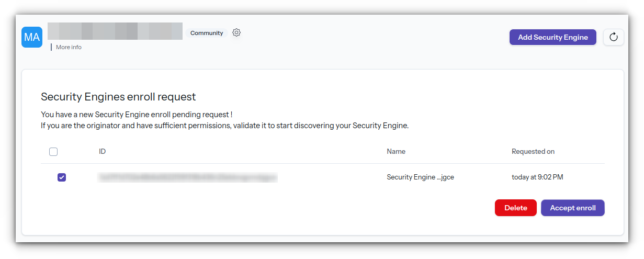644x259 pixels.
Task: Click the Add Security Engine button
Action: (x=553, y=37)
